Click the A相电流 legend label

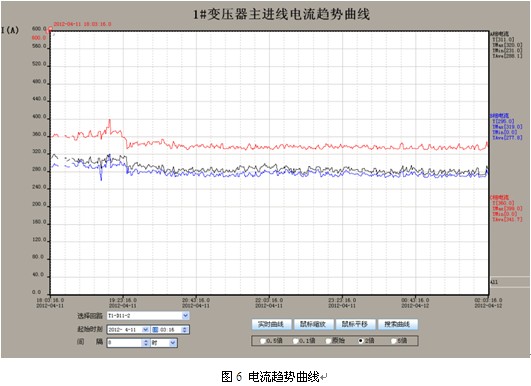(x=500, y=34)
